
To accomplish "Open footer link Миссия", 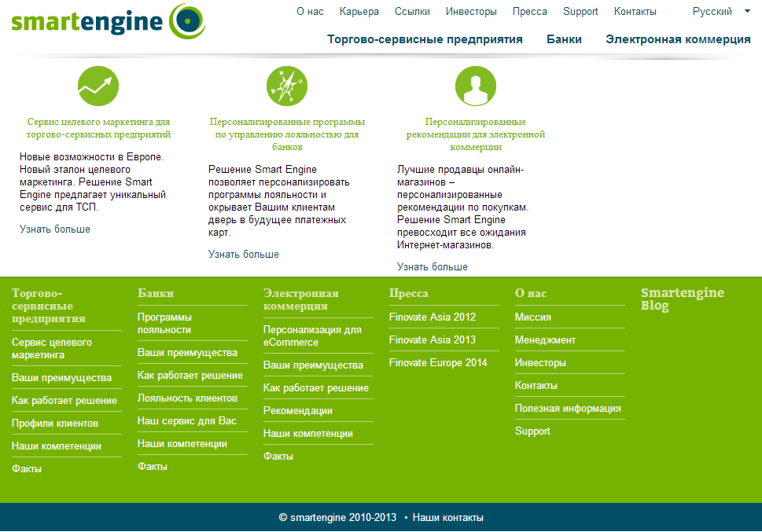I will pyautogui.click(x=533, y=317).
